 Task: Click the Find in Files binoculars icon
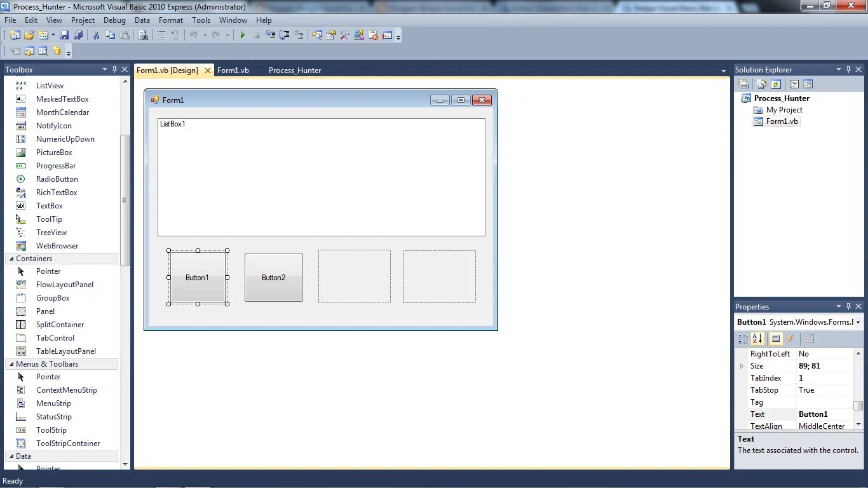pyautogui.click(x=144, y=35)
